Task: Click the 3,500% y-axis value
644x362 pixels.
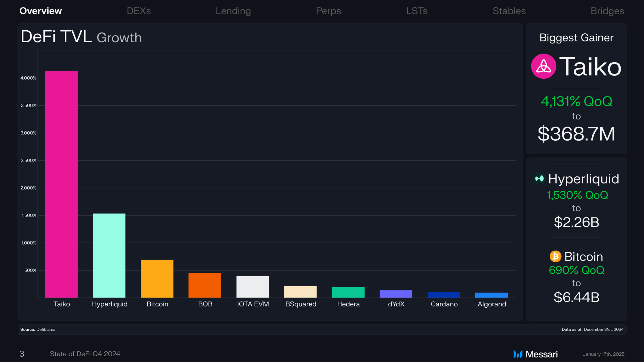Action: [x=28, y=105]
